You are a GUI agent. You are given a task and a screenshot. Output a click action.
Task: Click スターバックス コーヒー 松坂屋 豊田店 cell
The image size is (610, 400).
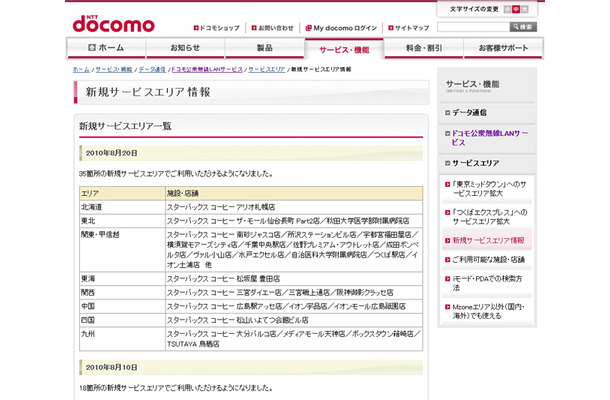[x=294, y=279]
